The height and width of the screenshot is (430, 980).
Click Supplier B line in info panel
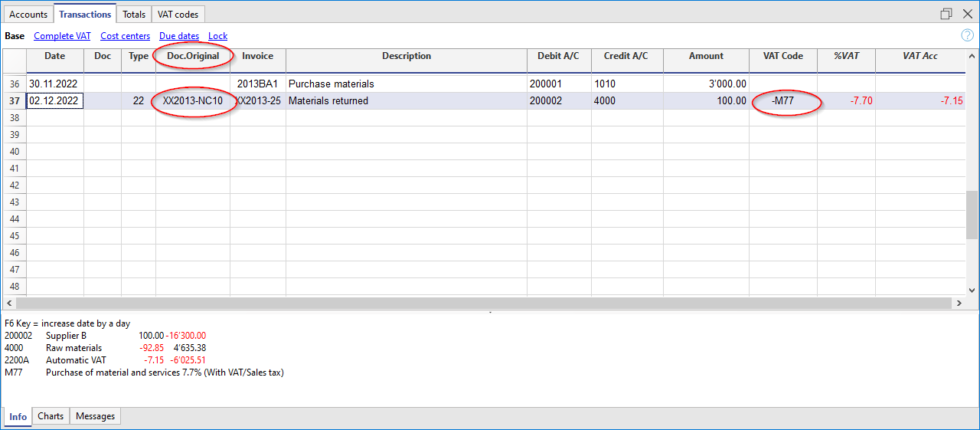point(105,336)
